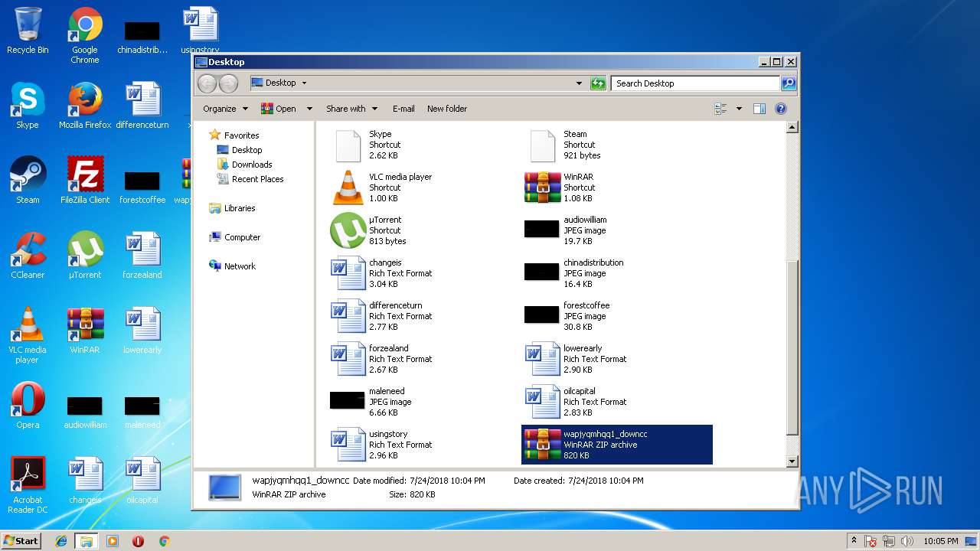Select the lowerearly document on the desktop
This screenshot has height=551, width=980.
tap(142, 331)
